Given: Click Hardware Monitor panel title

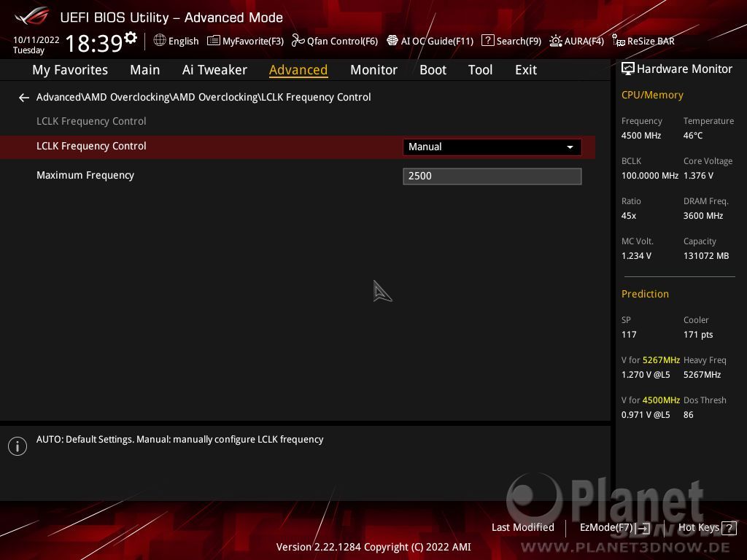Looking at the screenshot, I should click(x=684, y=69).
